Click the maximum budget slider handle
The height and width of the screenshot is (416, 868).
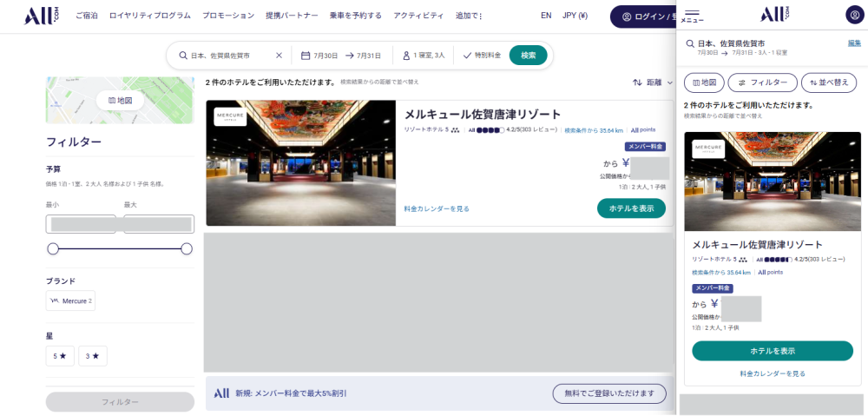(x=187, y=248)
